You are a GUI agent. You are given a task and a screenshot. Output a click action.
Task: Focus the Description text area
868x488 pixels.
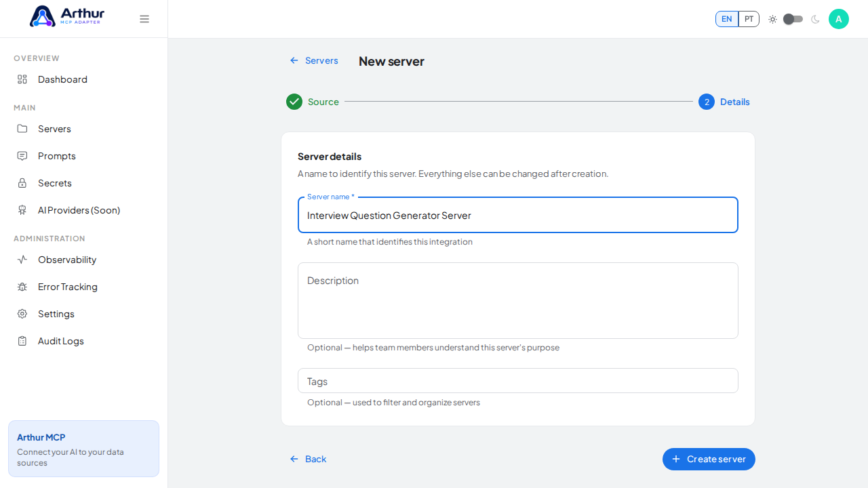pyautogui.click(x=518, y=300)
